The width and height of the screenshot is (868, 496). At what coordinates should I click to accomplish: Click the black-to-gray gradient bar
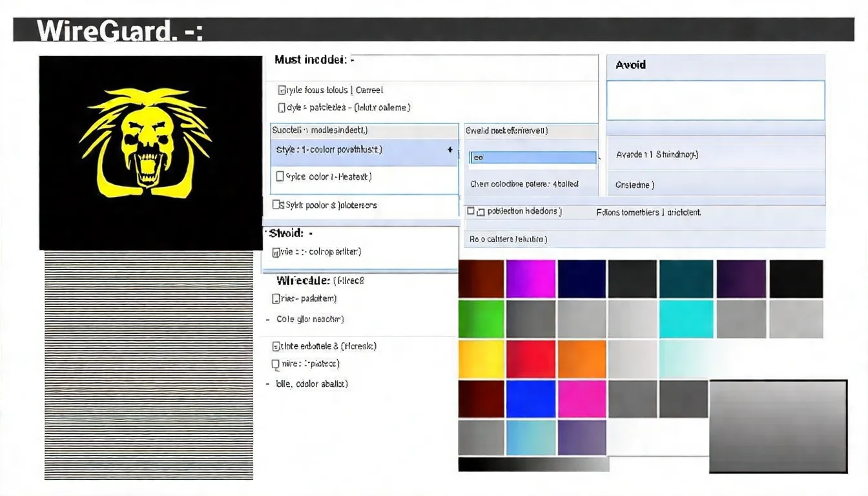533,464
